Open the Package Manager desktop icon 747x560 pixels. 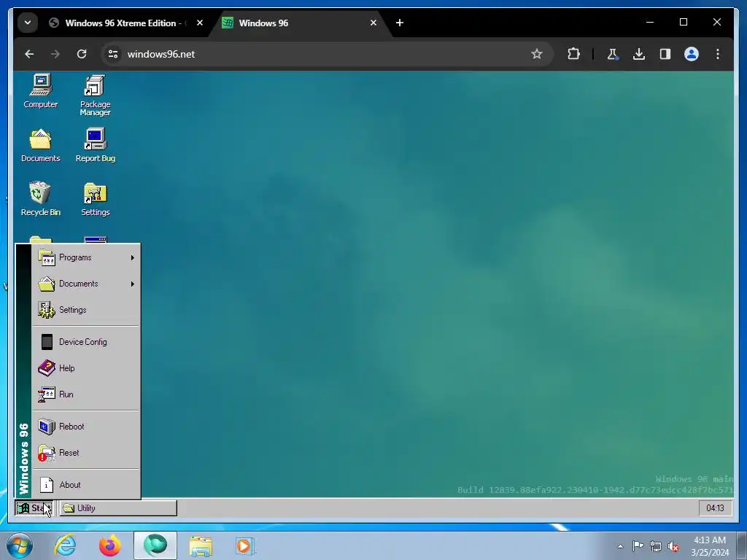(x=96, y=96)
